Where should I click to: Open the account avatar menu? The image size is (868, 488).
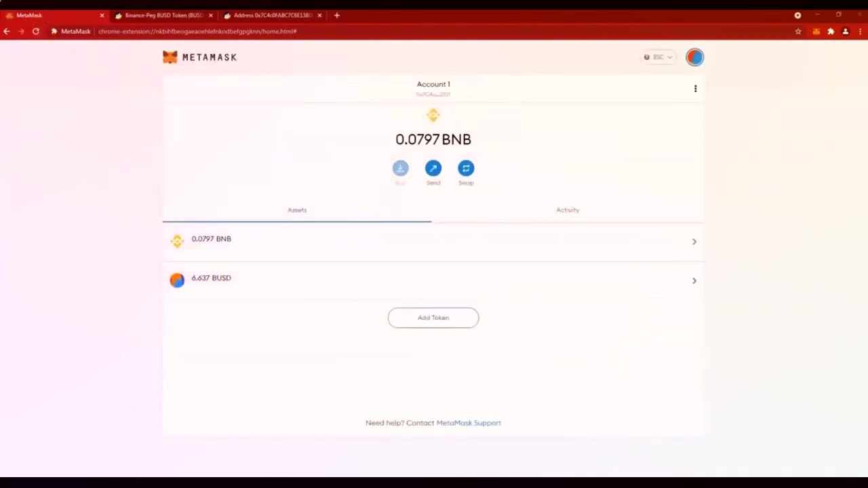click(x=695, y=58)
